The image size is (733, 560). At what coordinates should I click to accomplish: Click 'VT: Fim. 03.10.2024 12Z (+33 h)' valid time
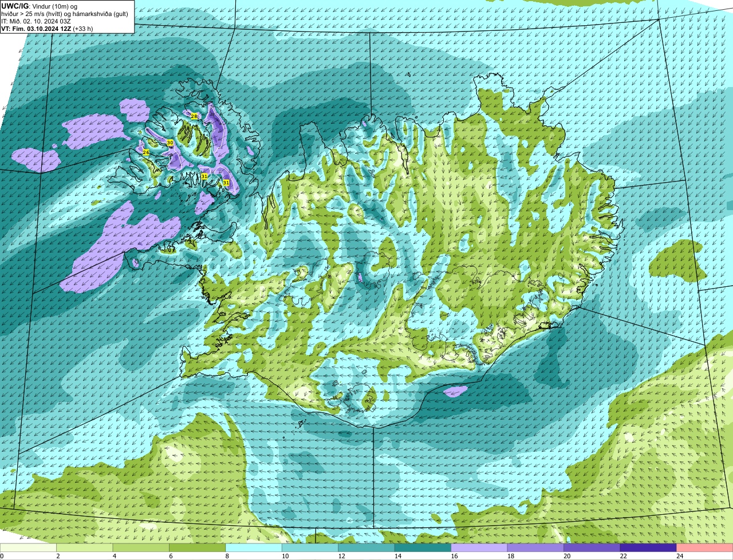click(x=47, y=28)
